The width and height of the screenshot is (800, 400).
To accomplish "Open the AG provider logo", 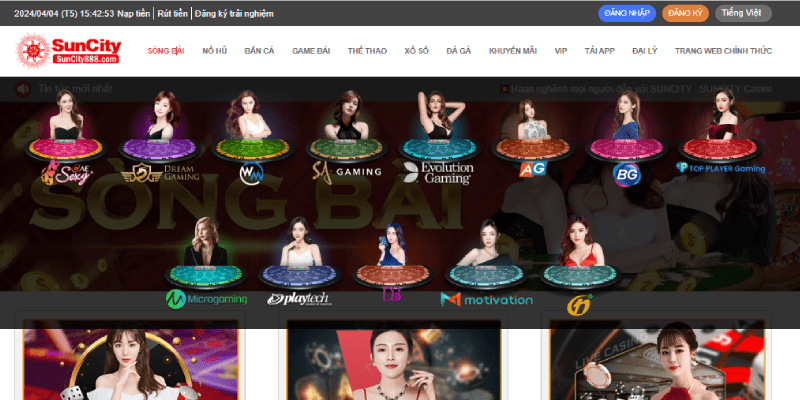I will 533,168.
